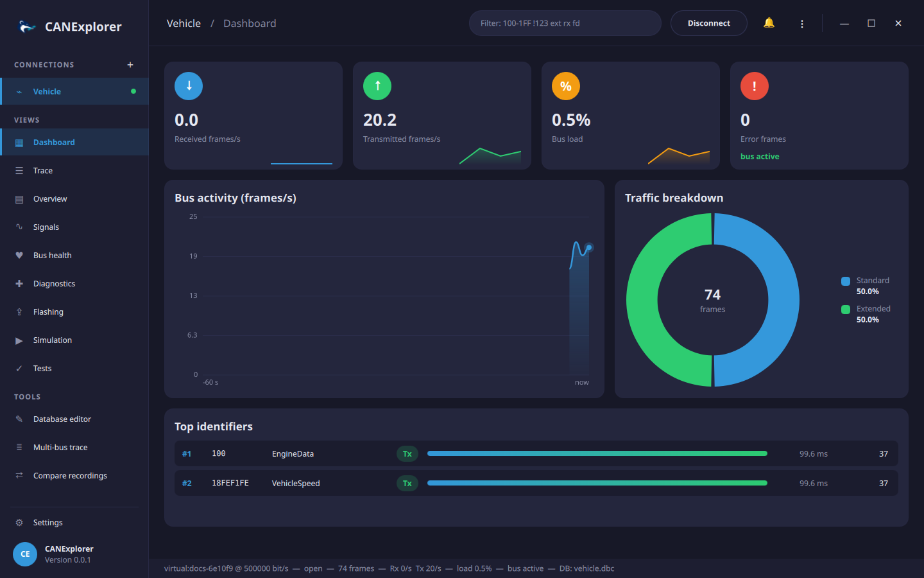Click the latest data point on activity chart

pos(589,247)
